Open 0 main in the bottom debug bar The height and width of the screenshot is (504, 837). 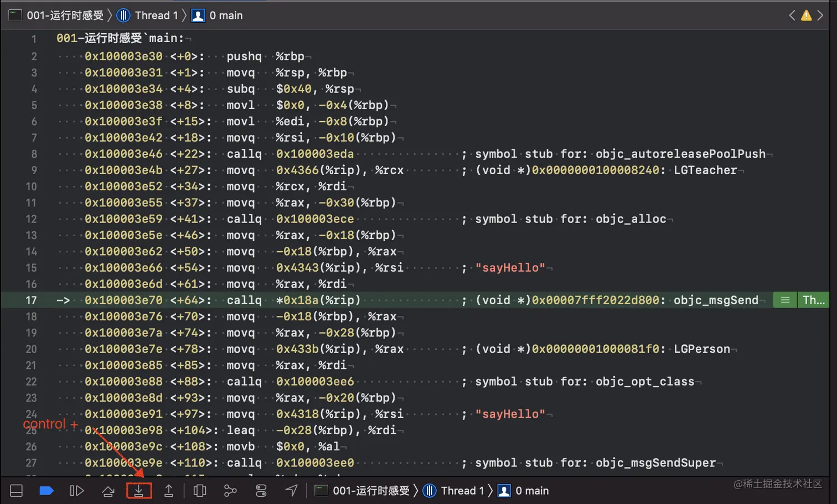(532, 491)
